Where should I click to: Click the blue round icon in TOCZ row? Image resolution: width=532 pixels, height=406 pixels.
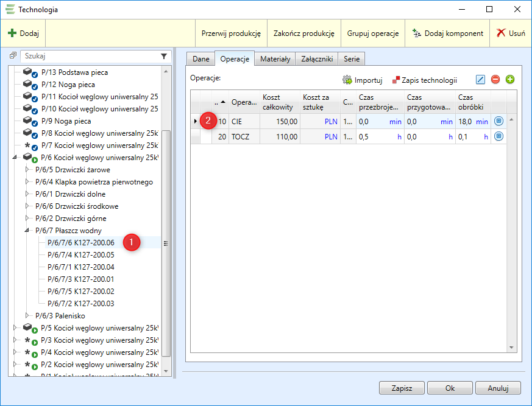click(498, 136)
